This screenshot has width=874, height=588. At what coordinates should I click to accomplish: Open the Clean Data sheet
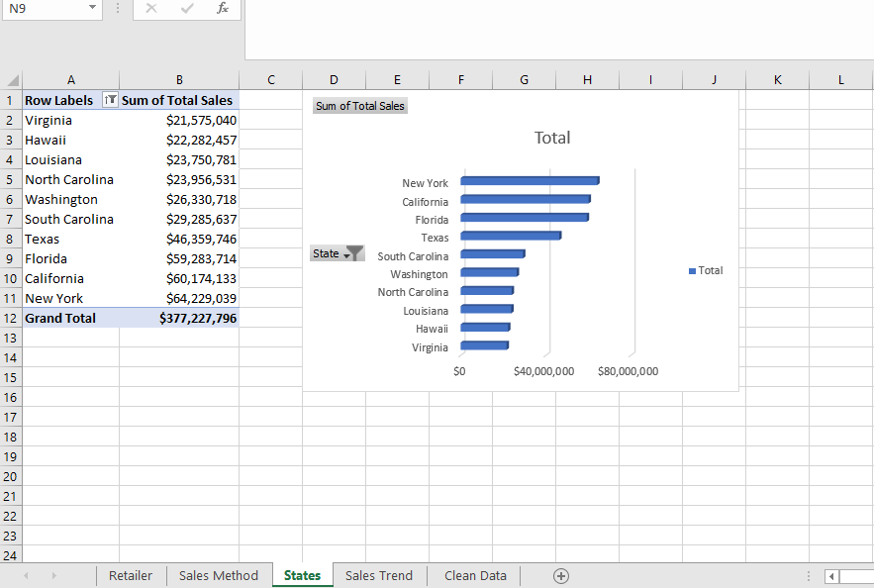tap(474, 575)
